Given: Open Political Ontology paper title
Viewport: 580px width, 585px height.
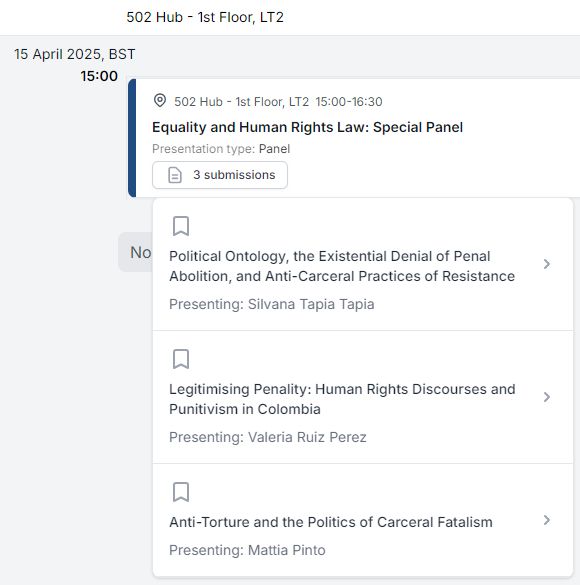Looking at the screenshot, I should point(342,266).
